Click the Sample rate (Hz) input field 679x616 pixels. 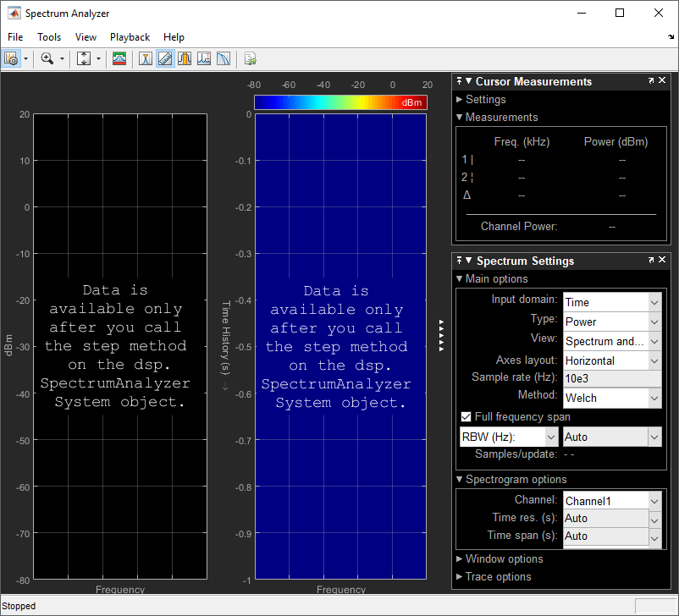[x=612, y=377]
